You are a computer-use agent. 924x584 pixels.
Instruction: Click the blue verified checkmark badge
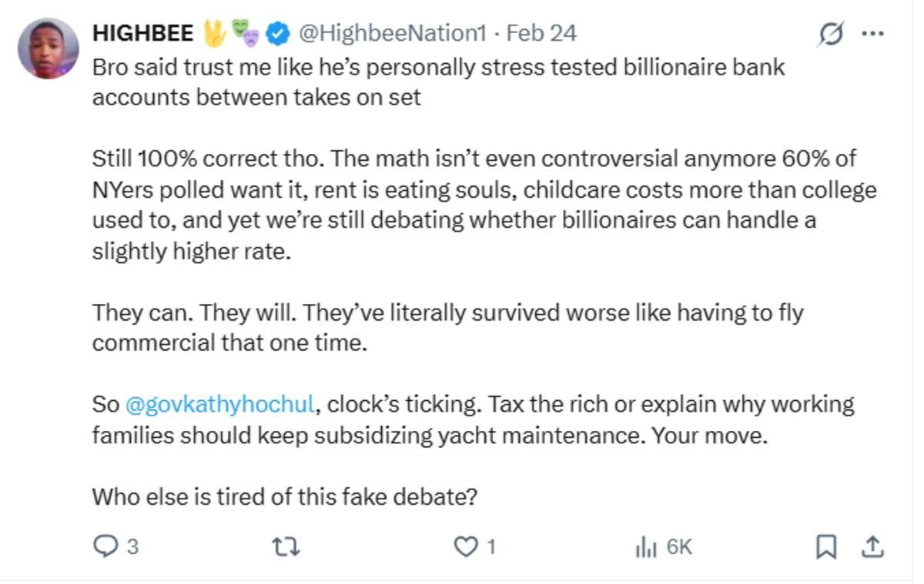[x=277, y=33]
